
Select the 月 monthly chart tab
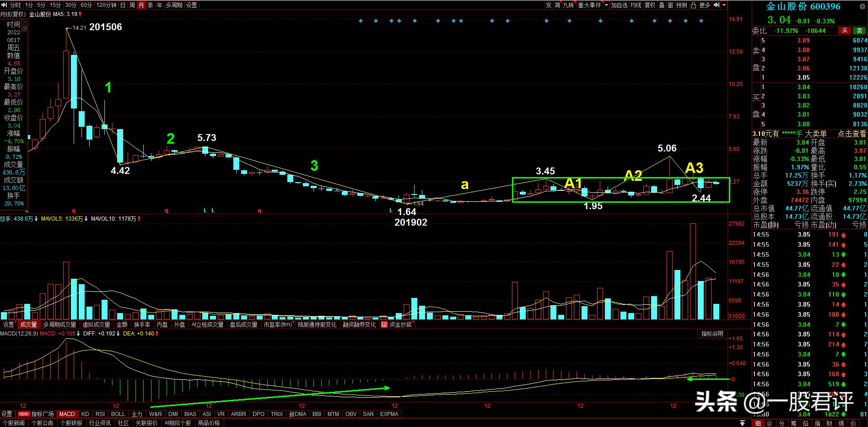(x=141, y=5)
